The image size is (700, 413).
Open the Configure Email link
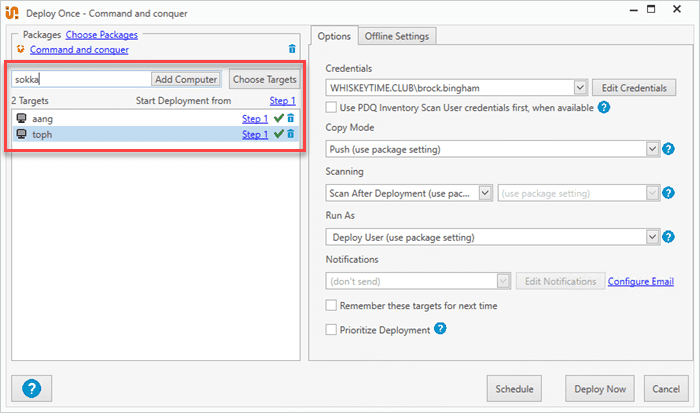point(641,281)
